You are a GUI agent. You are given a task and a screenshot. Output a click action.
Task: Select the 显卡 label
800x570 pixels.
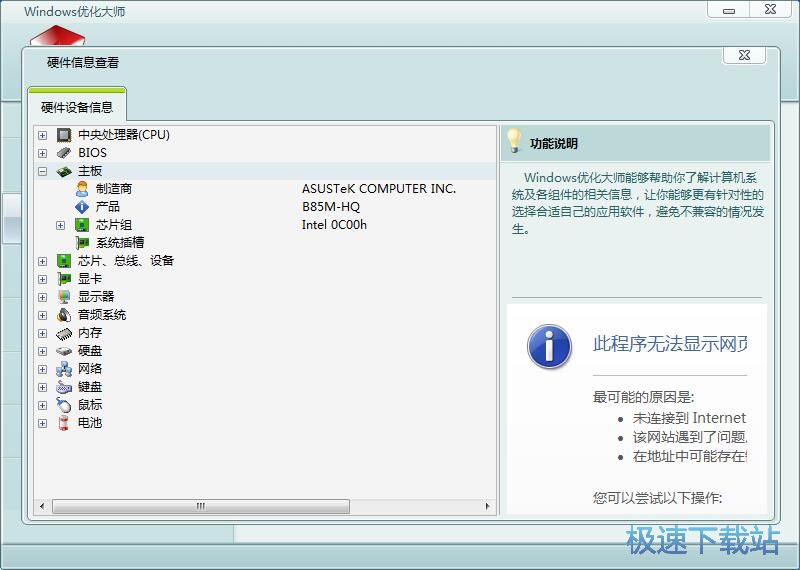[90, 279]
